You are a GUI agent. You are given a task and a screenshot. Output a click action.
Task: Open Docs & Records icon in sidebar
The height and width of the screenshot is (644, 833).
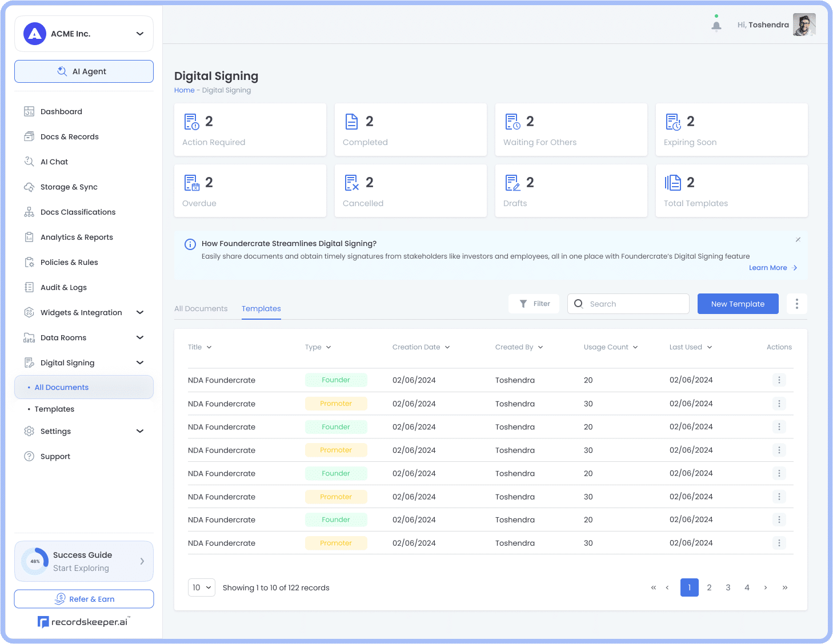29,136
